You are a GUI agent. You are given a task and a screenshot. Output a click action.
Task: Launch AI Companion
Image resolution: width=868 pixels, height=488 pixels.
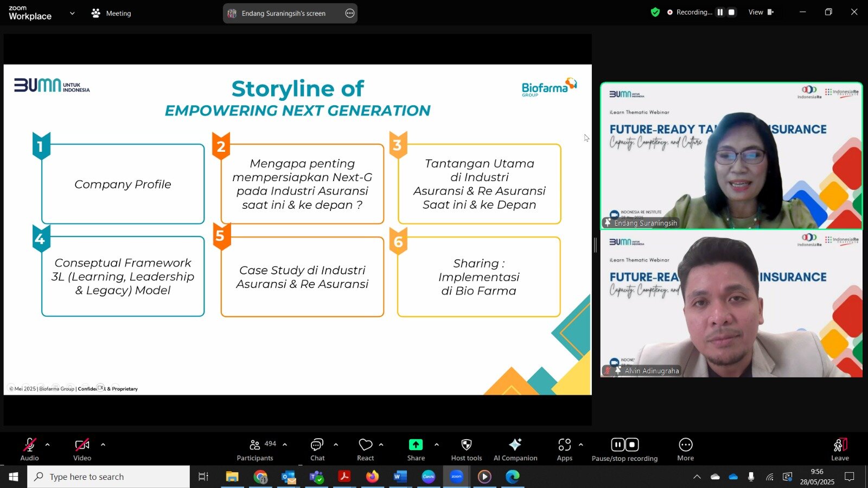click(x=515, y=450)
